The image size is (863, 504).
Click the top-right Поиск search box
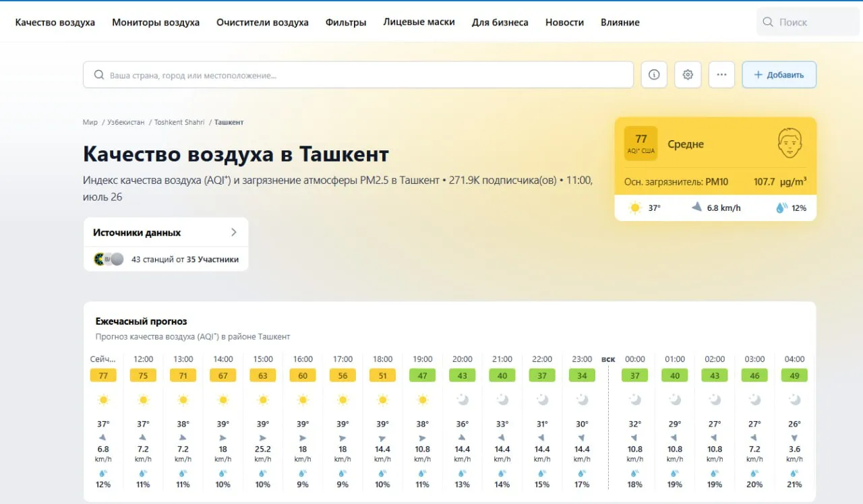[x=806, y=22]
